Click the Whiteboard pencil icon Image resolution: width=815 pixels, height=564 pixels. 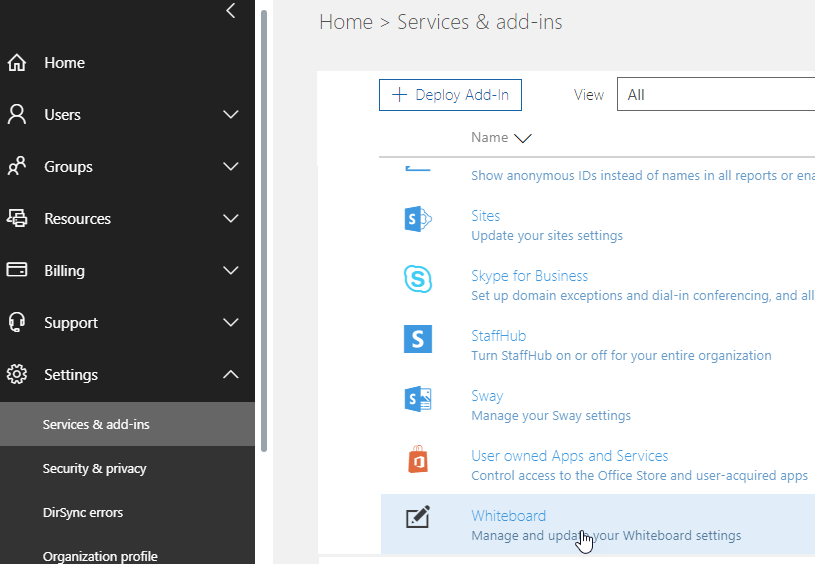[x=418, y=518]
